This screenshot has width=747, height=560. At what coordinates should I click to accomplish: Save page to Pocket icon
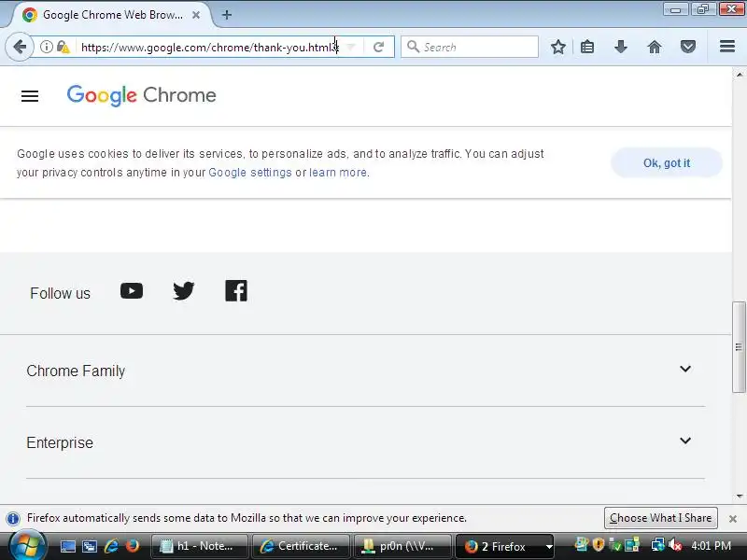tap(687, 47)
